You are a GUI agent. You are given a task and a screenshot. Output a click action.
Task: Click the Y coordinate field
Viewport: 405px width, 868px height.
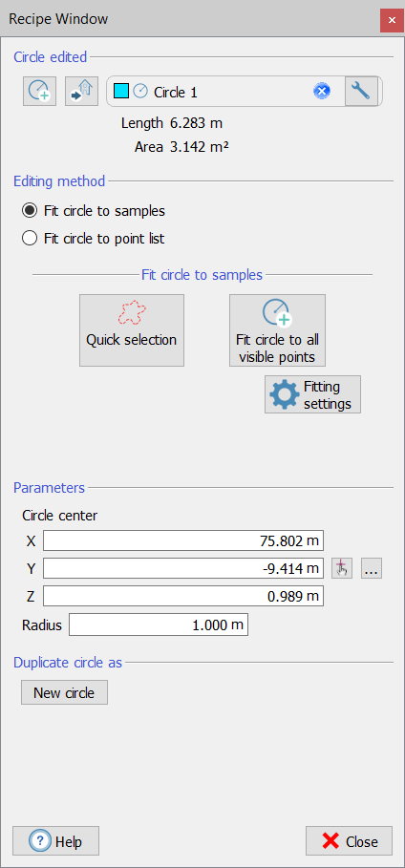pos(183,568)
